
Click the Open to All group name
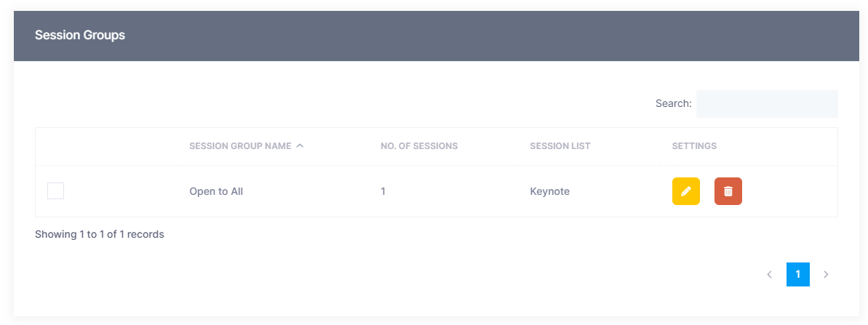tap(216, 191)
